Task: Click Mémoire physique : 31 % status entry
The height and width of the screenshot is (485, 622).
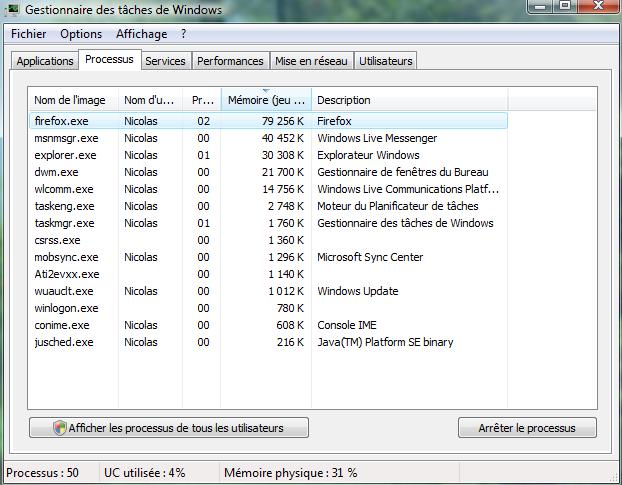Action: 290,473
